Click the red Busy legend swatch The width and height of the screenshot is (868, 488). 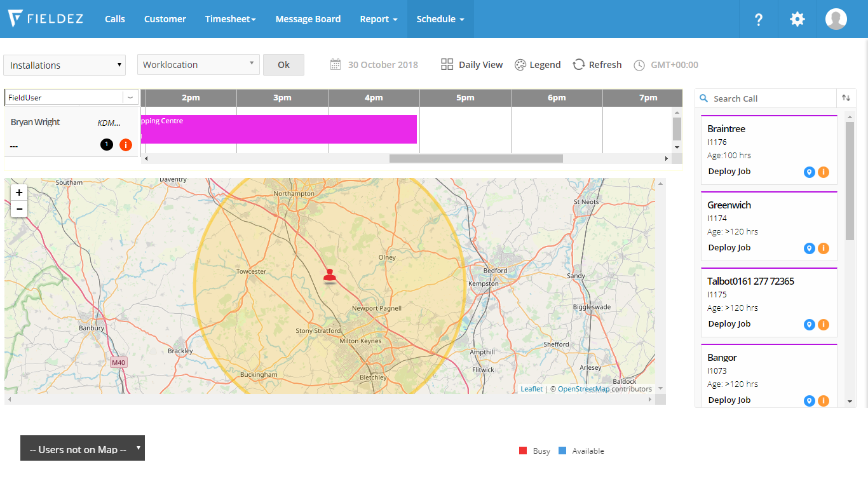point(522,451)
